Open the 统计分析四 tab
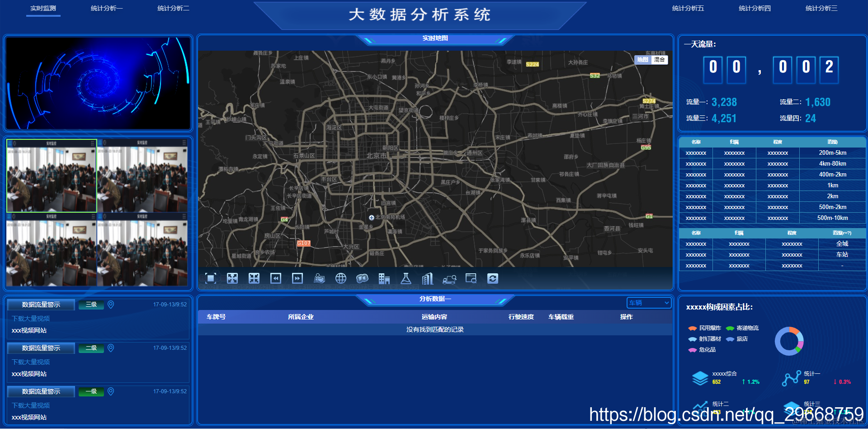 click(755, 8)
